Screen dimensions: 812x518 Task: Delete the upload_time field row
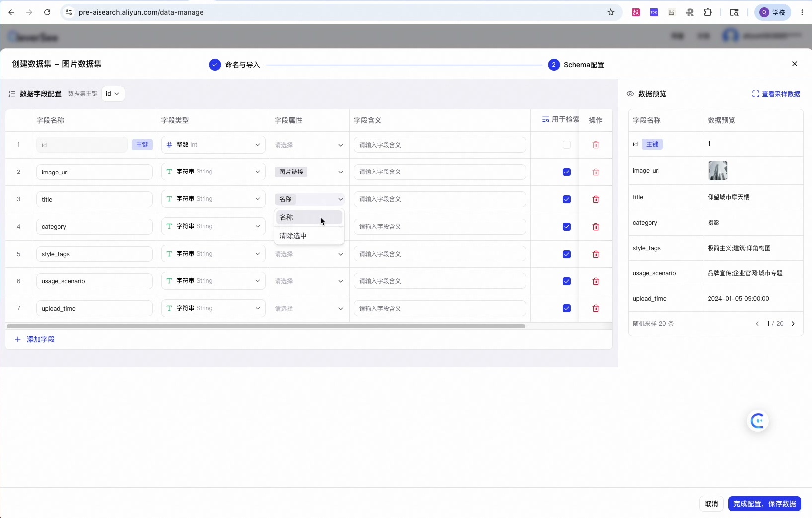595,308
